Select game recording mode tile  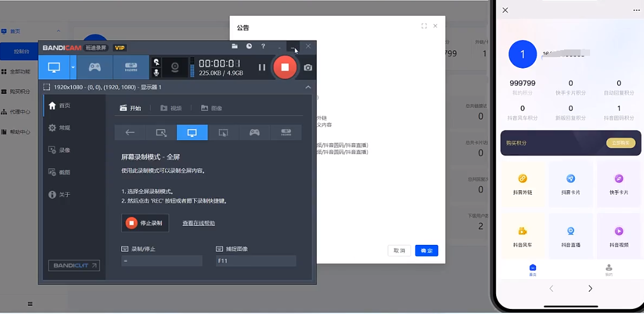[254, 133]
